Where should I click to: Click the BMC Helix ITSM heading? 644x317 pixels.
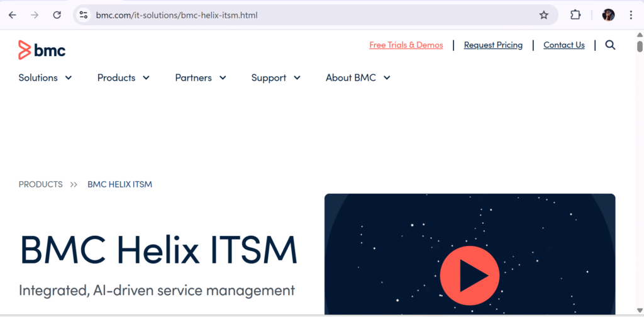click(x=158, y=250)
